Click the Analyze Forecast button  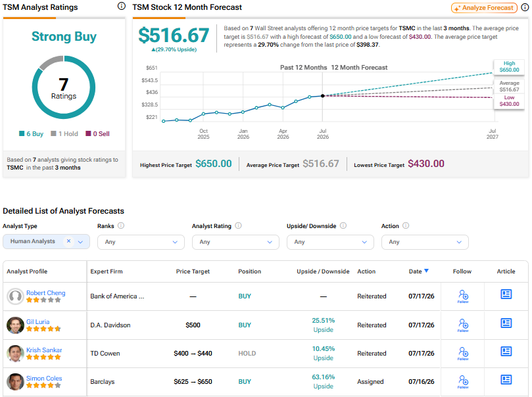tap(484, 8)
